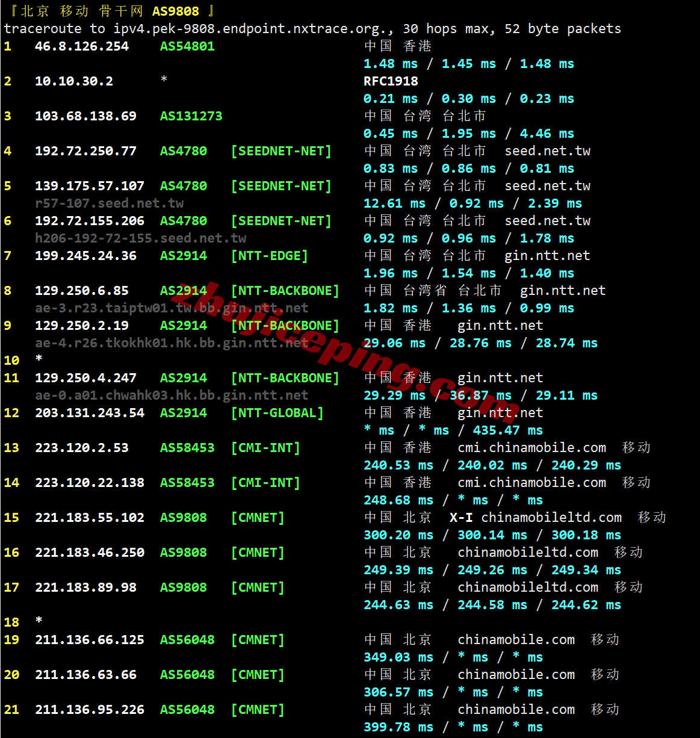Click the 12.61 ms latency value

[394, 203]
